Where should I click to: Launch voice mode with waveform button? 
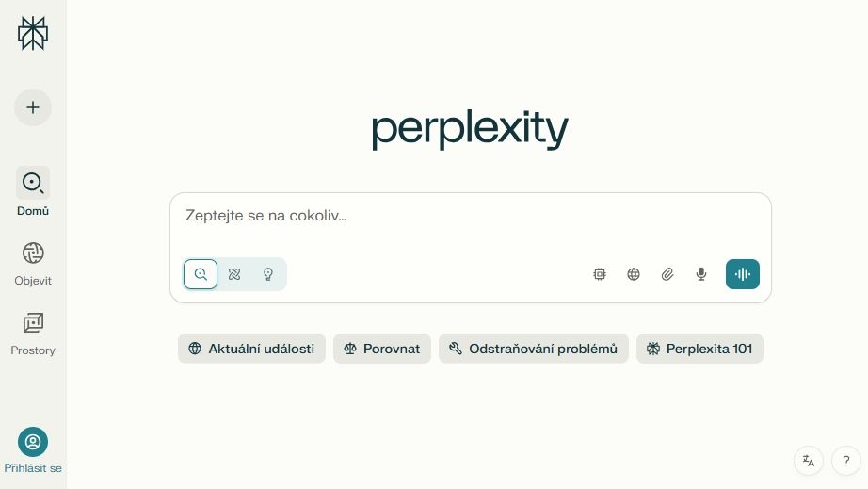[x=743, y=274]
